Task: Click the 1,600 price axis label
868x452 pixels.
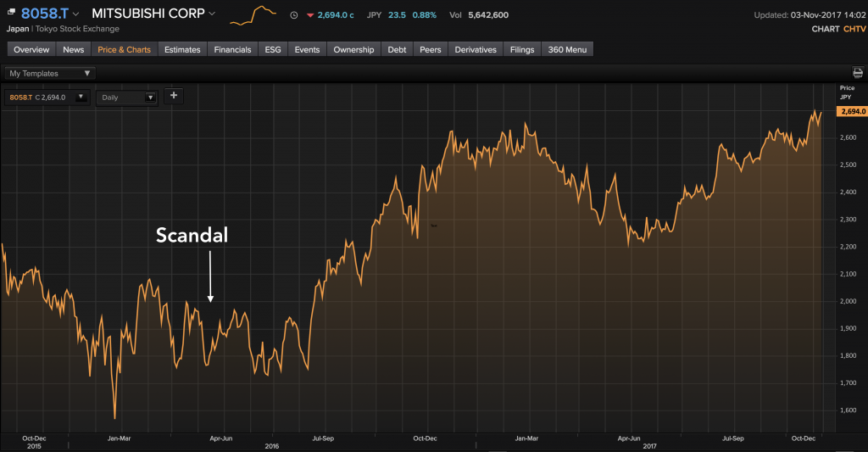Action: (x=848, y=410)
